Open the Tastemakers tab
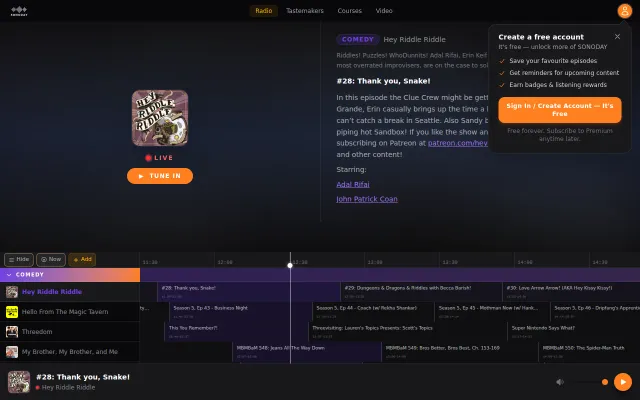Viewport: 640px width, 400px height. 304,11
